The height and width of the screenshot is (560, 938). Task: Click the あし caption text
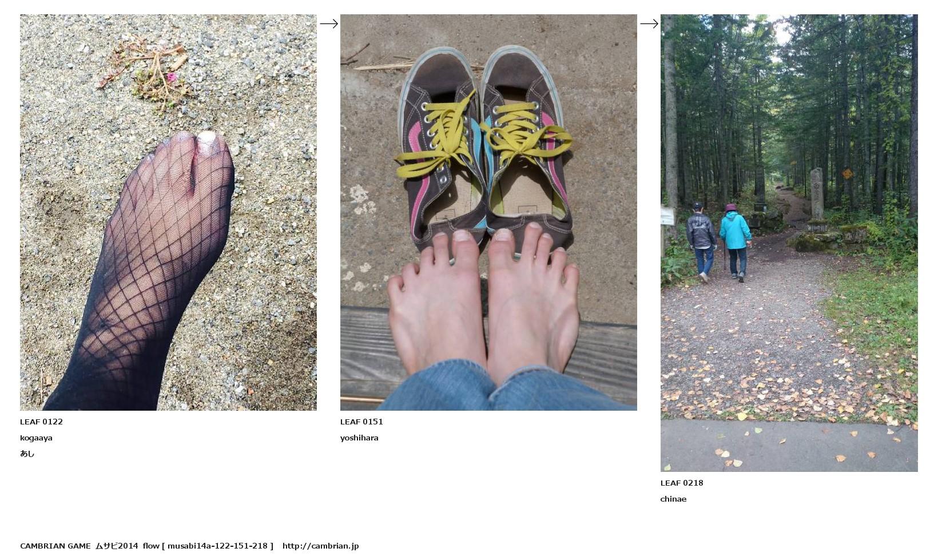tap(27, 454)
